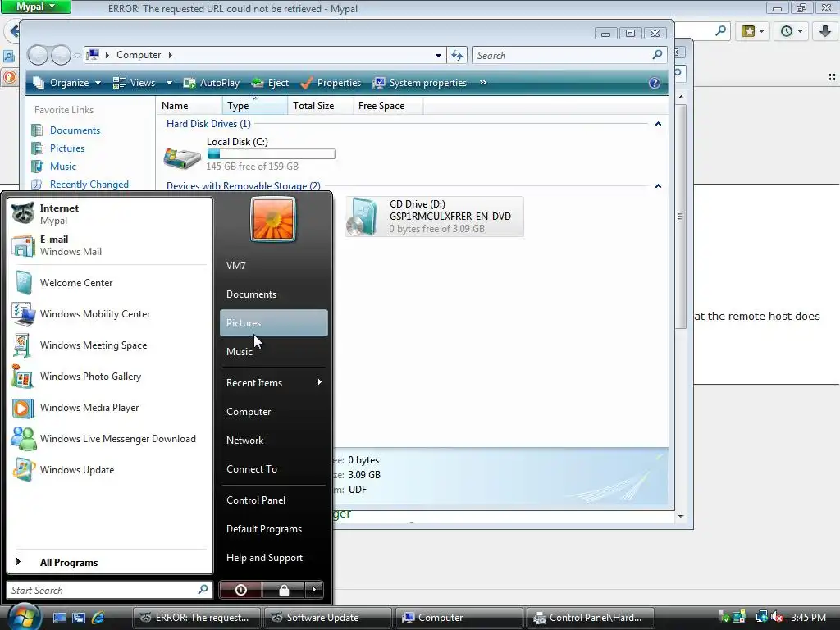Collapse Devices with Removable Storage group
Image resolution: width=840 pixels, height=630 pixels.
(x=658, y=186)
